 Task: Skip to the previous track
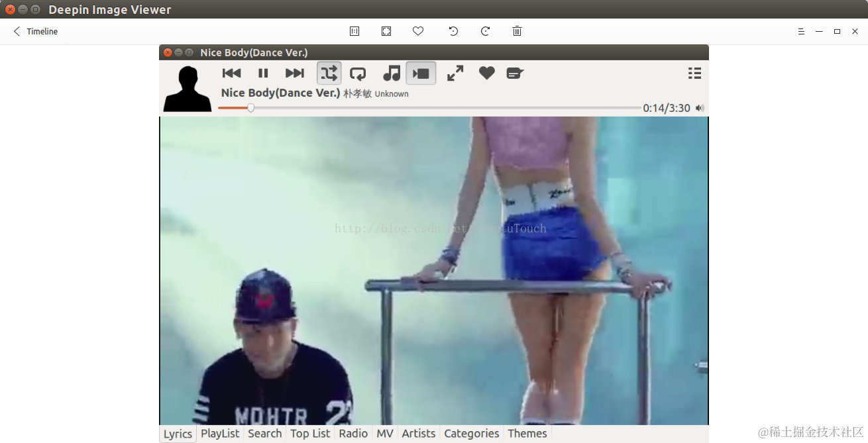231,74
